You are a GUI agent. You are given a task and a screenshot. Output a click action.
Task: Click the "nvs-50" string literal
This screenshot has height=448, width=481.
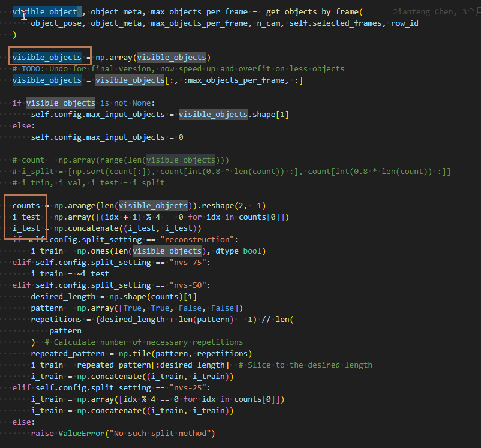188,285
